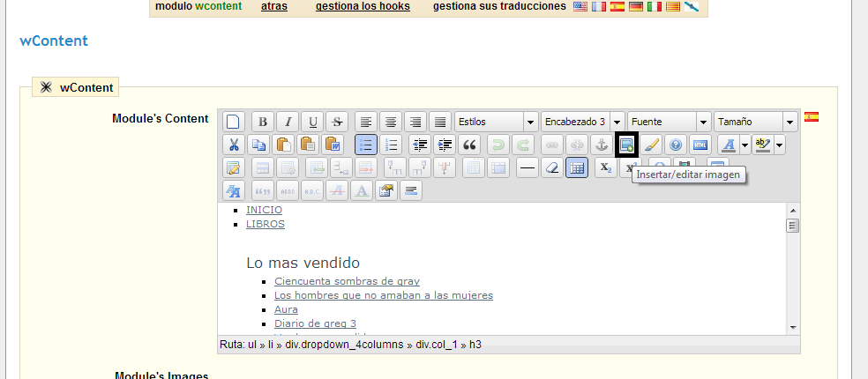Toggle italic formatting

point(288,122)
